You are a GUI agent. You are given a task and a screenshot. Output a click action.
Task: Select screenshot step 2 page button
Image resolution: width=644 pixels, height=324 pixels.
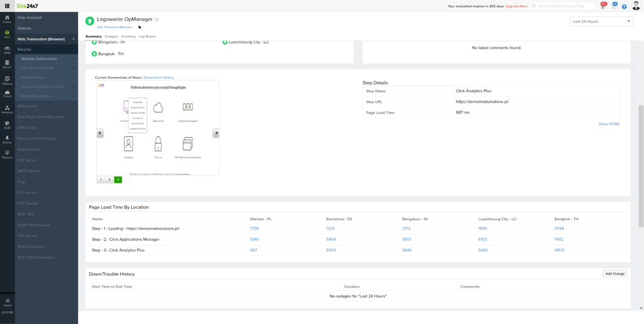[x=109, y=180]
